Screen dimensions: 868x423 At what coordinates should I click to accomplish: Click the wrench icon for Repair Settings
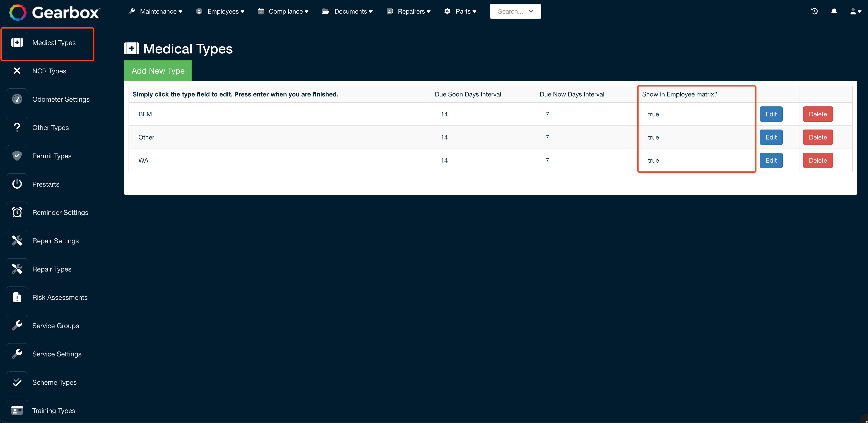[x=17, y=240]
